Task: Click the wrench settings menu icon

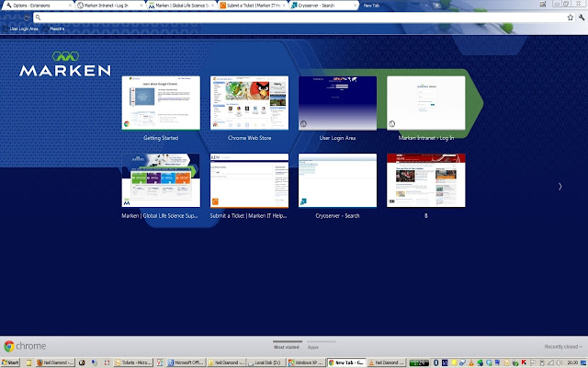Action: 582,17
